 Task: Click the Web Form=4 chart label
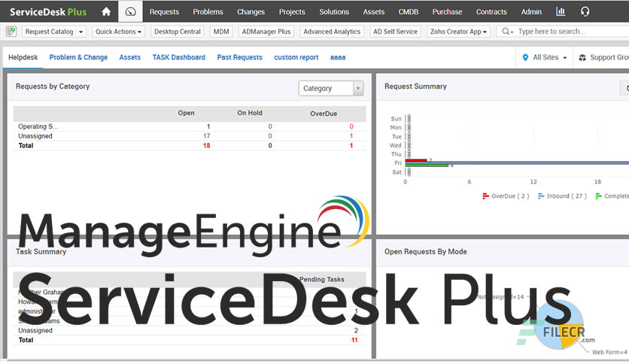pyautogui.click(x=609, y=352)
